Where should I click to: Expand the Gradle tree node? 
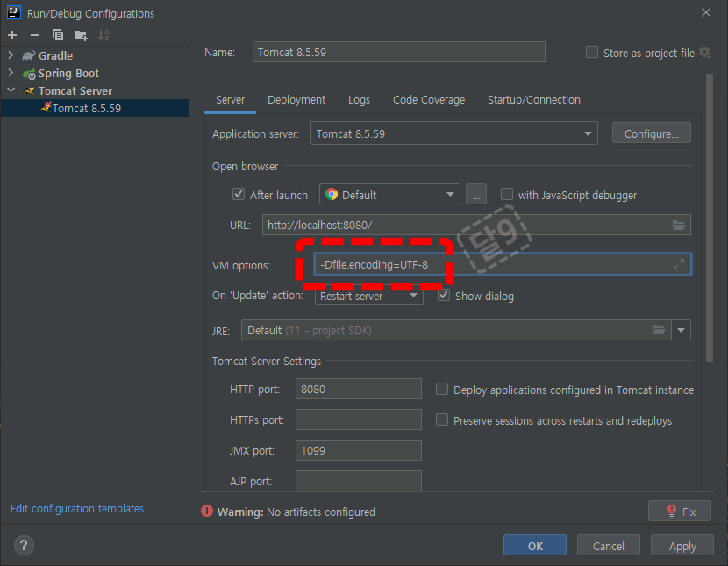11,55
